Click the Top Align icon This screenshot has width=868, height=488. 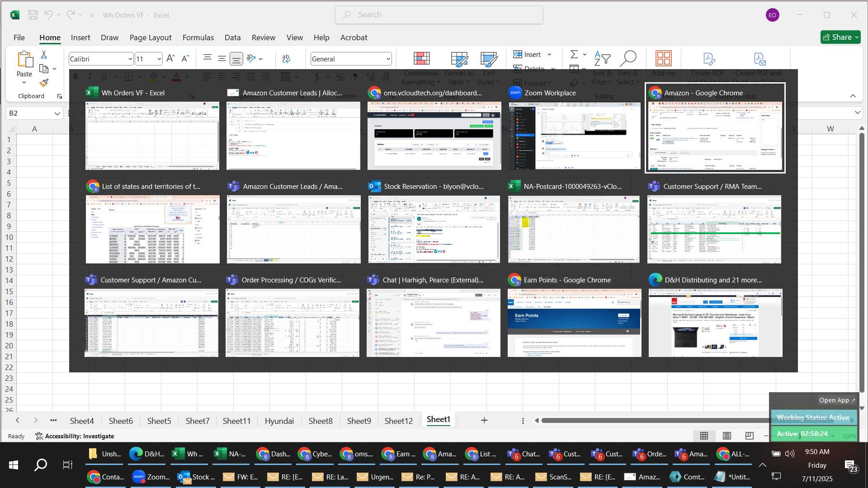pos(208,58)
